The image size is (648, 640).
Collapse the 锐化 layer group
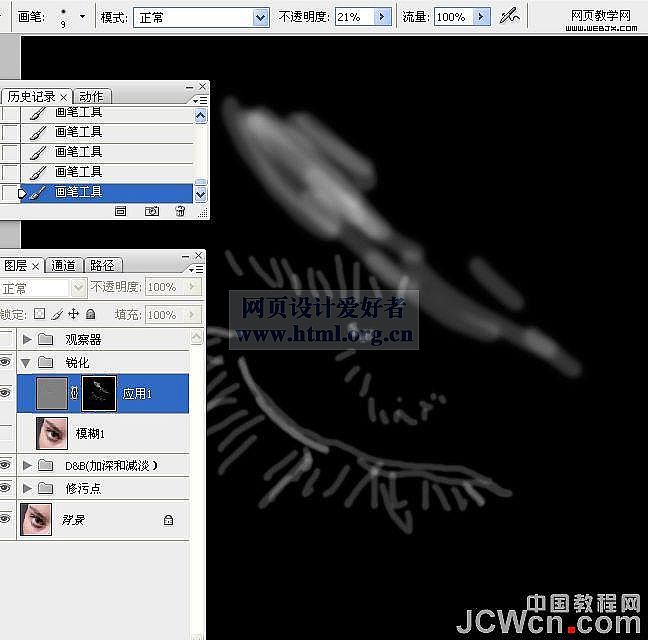[26, 363]
